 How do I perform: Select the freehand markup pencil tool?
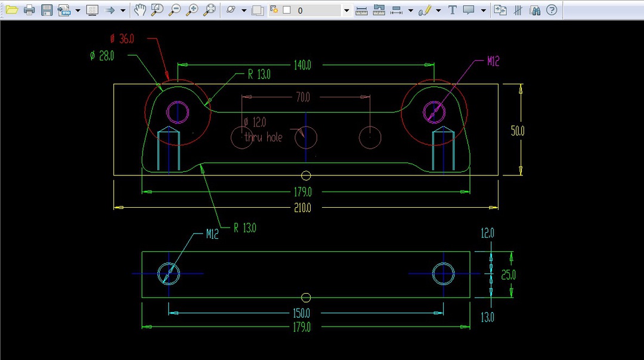(x=425, y=10)
